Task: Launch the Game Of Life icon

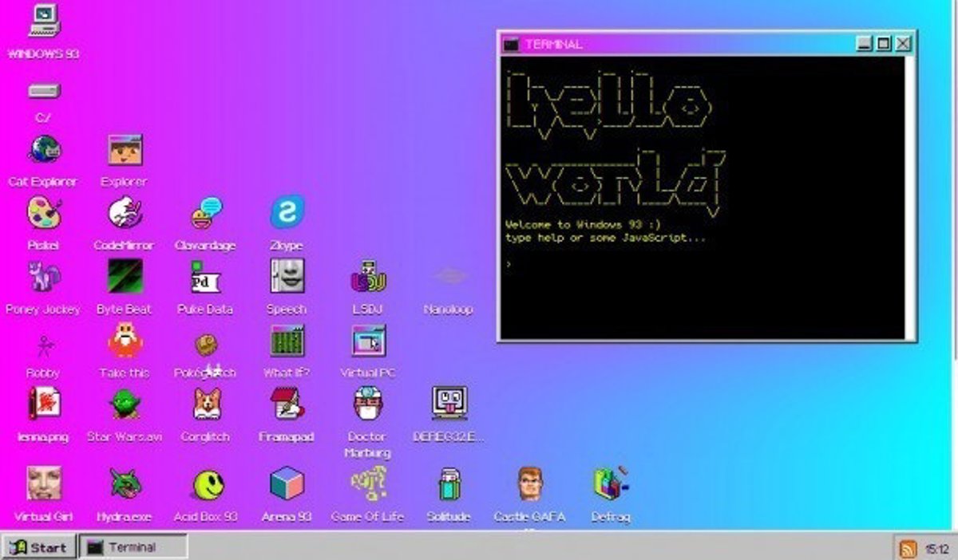Action: coord(367,484)
